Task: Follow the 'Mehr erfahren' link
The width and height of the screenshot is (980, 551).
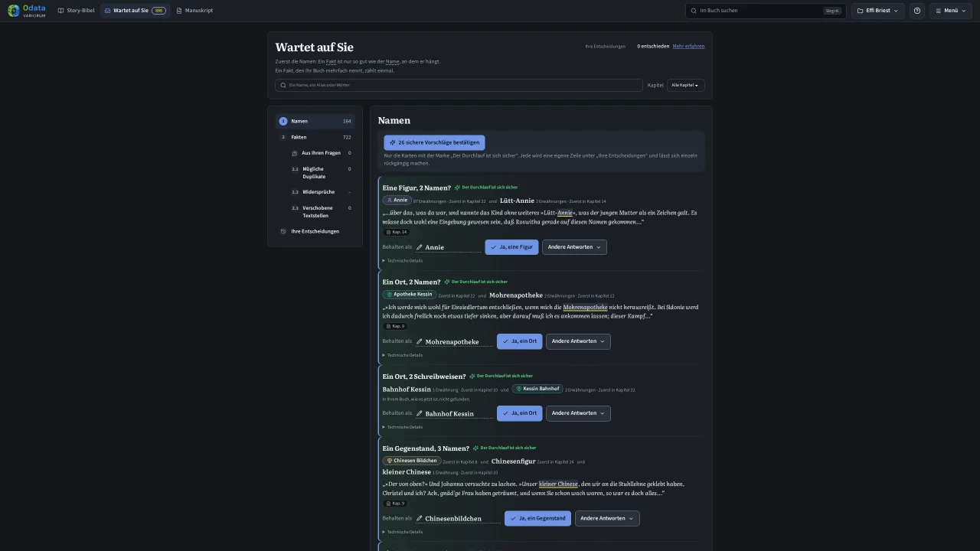Action: click(x=688, y=46)
